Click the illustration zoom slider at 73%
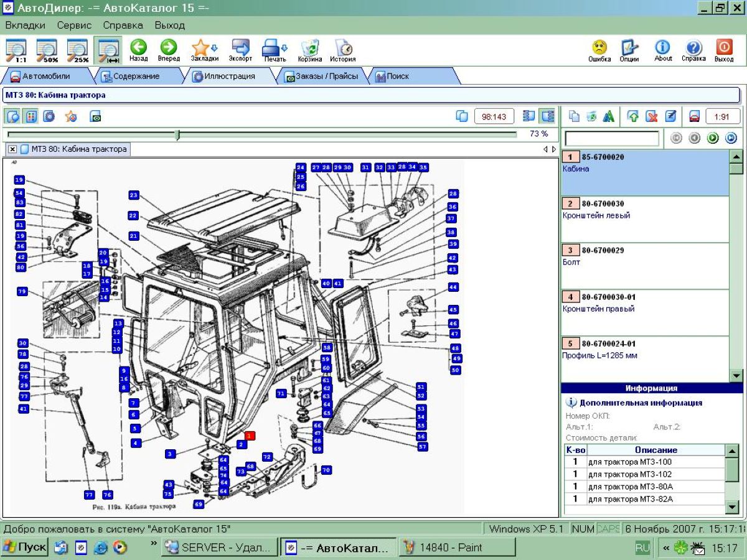 click(x=178, y=134)
